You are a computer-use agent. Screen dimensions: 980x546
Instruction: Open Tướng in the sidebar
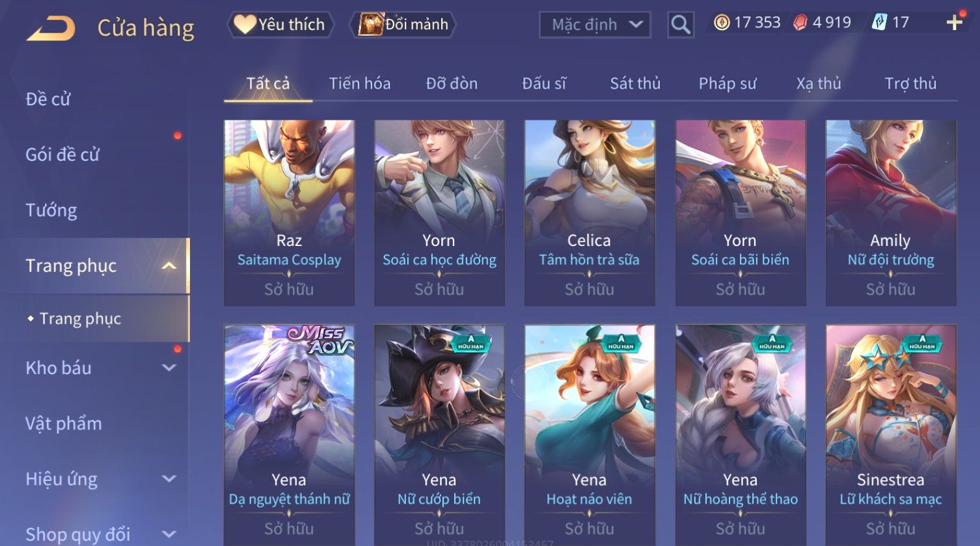click(51, 210)
